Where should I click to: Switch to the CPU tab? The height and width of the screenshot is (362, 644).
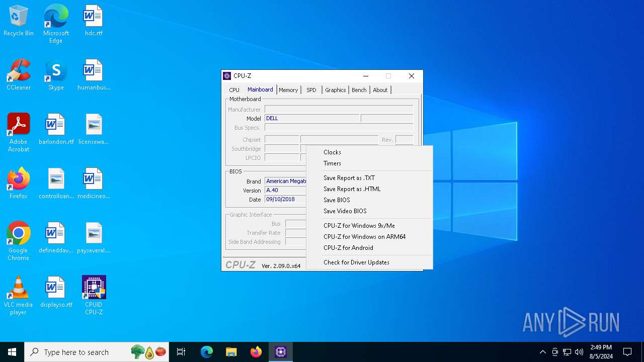[234, 90]
